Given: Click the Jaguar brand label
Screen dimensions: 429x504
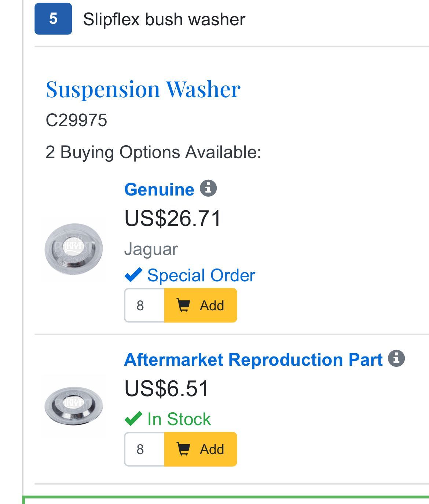Looking at the screenshot, I should pos(151,249).
